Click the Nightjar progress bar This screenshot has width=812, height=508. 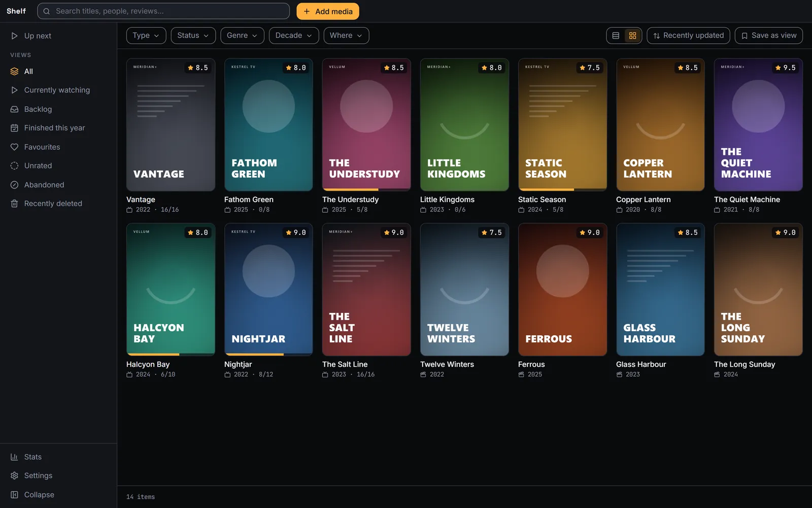pyautogui.click(x=268, y=354)
